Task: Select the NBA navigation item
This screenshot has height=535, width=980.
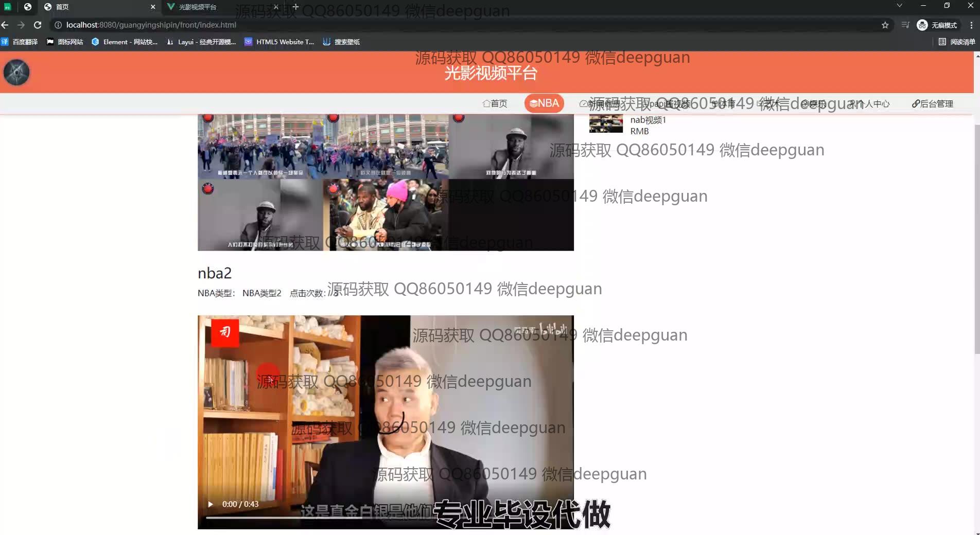Action: tap(544, 103)
